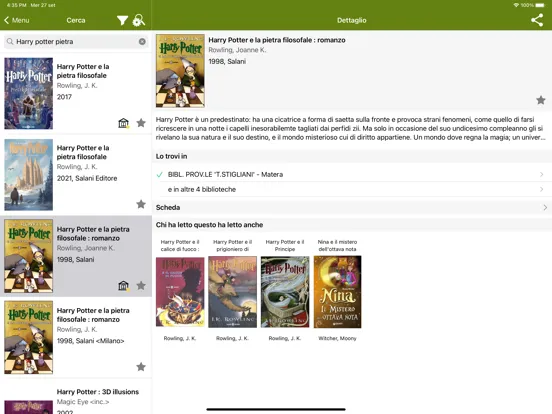This screenshot has width=552, height=414.
Task: Tap the share icon in Dettaglio header
Action: tap(537, 20)
